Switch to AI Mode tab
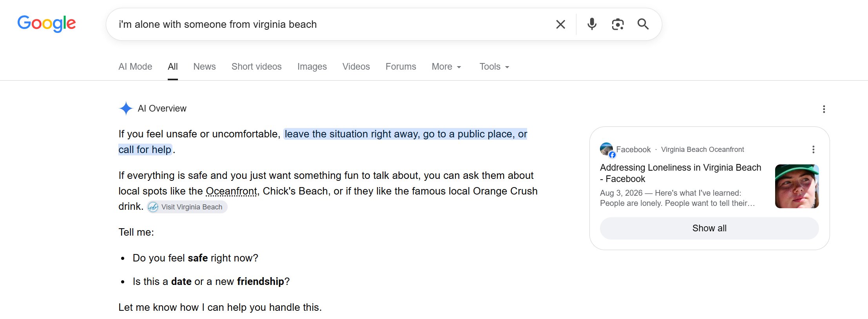868x319 pixels. [x=135, y=67]
